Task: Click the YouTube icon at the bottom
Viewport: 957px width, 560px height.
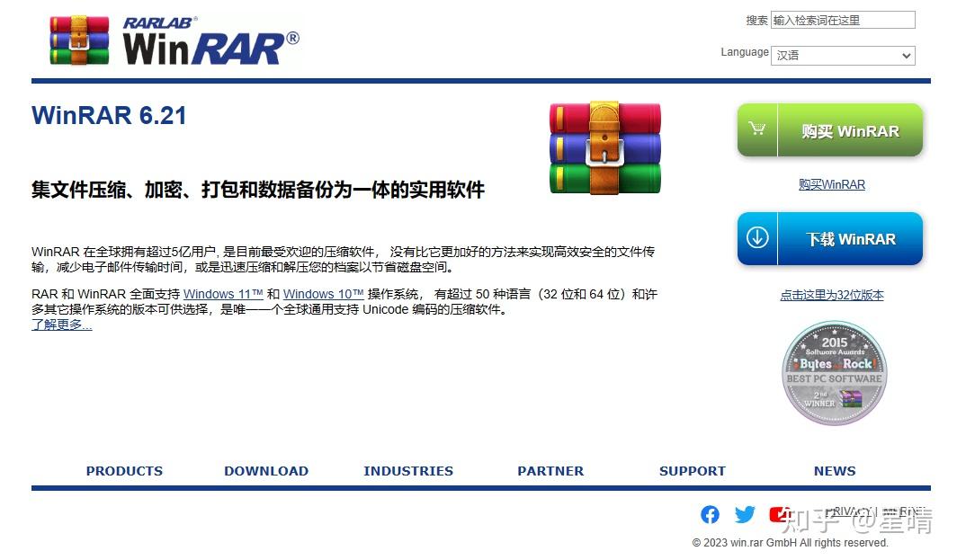Action: pyautogui.click(x=778, y=514)
